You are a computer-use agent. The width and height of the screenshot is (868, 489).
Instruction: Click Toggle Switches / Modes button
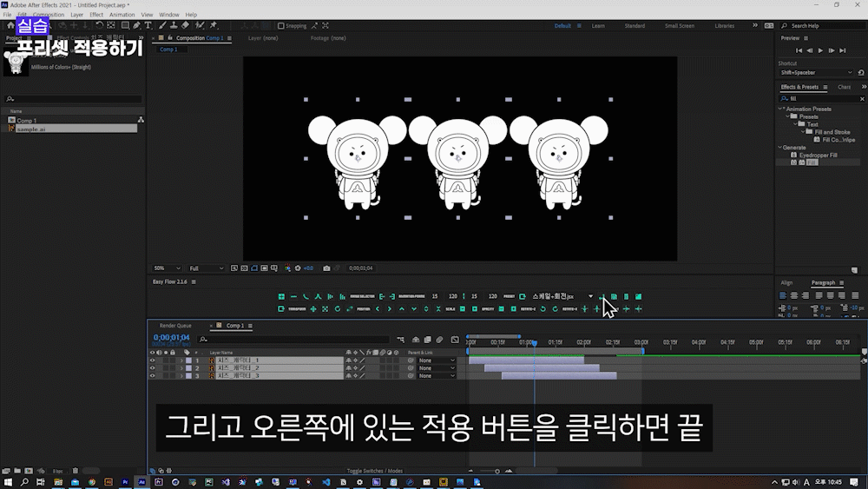(375, 471)
